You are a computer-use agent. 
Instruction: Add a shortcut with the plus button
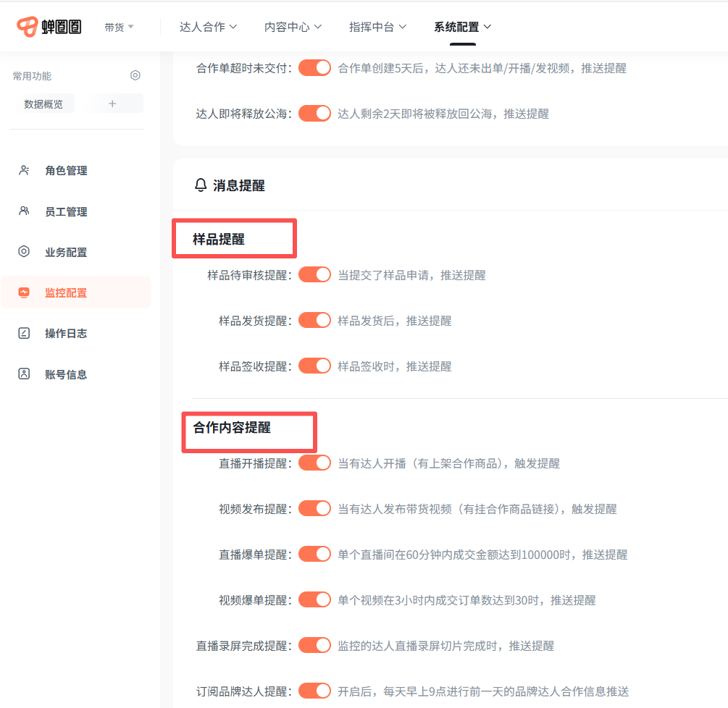click(112, 104)
